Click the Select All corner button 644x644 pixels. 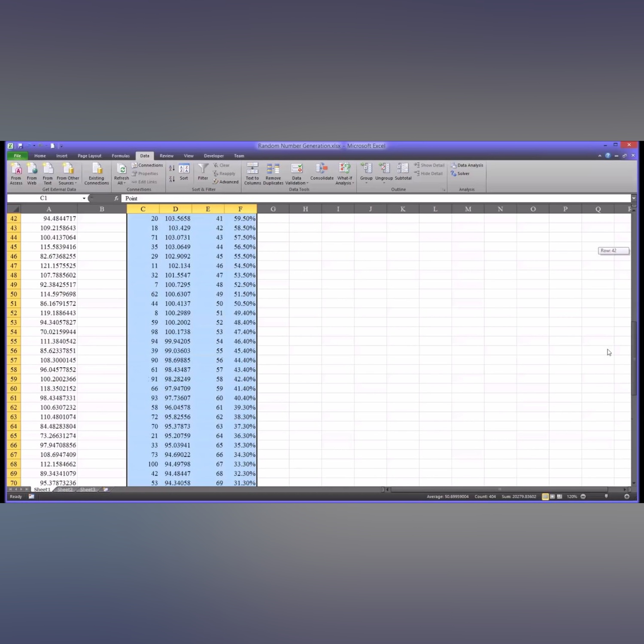click(x=14, y=209)
